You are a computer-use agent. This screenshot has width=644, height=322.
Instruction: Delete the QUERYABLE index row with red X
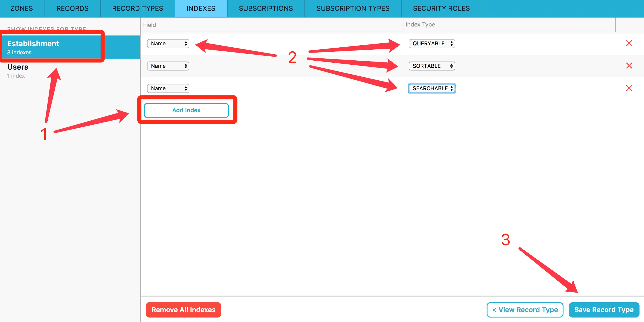click(629, 43)
